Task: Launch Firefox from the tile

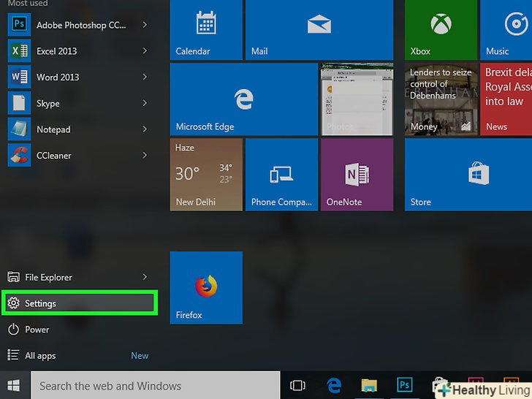Action: (206, 287)
